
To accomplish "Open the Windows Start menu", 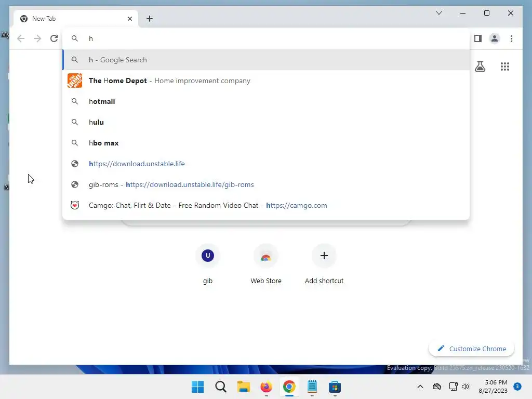I will point(197,387).
